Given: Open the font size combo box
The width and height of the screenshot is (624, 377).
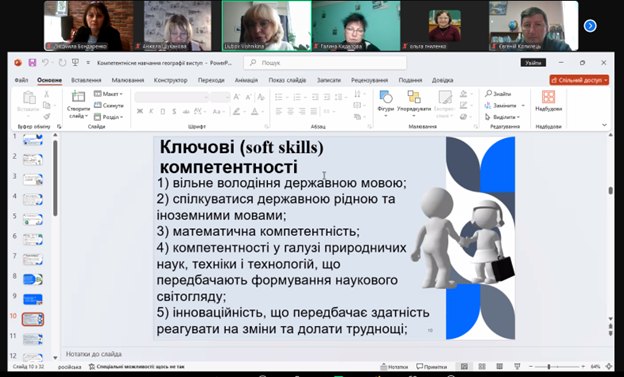Looking at the screenshot, I should (220, 97).
